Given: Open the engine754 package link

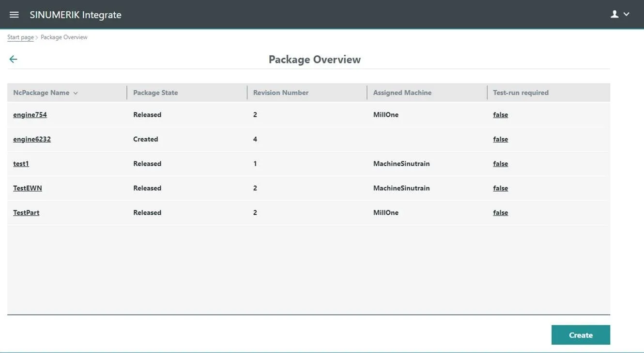Looking at the screenshot, I should point(30,114).
